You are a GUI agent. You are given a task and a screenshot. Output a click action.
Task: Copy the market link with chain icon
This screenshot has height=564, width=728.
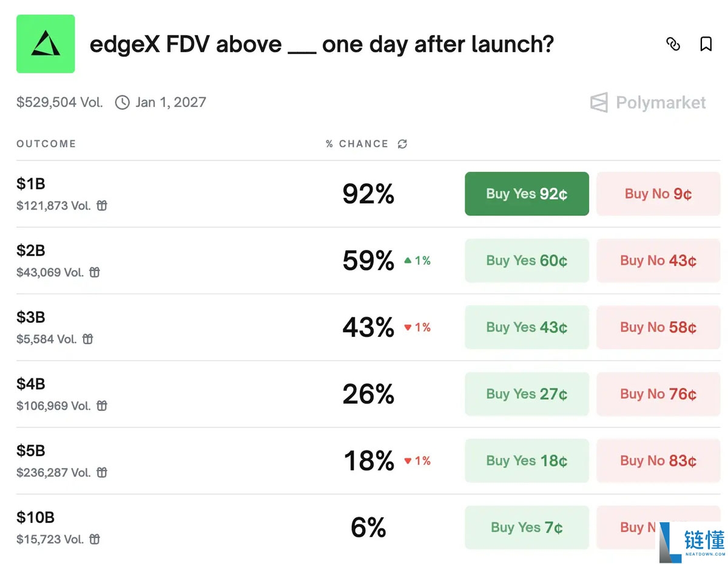point(673,44)
